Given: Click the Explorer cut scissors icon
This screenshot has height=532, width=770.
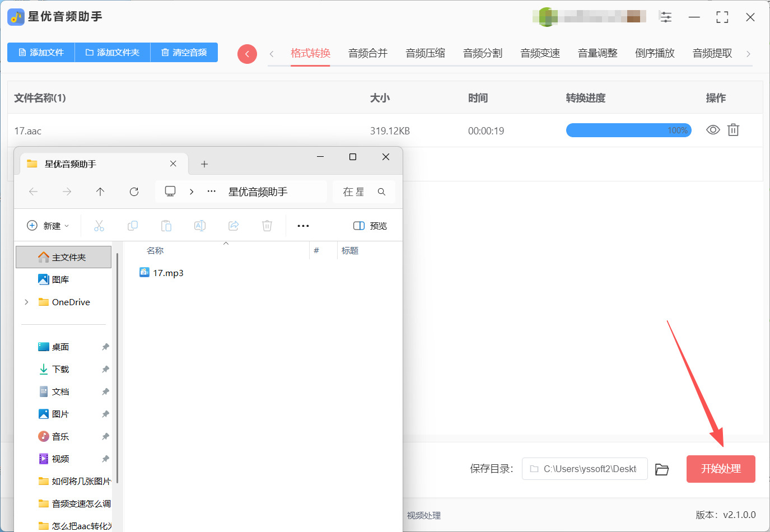Looking at the screenshot, I should point(99,226).
